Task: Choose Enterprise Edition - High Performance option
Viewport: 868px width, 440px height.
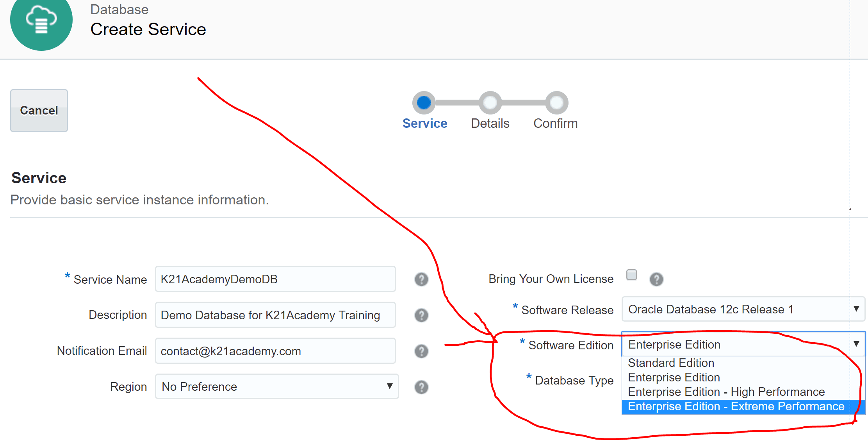Action: (x=726, y=392)
